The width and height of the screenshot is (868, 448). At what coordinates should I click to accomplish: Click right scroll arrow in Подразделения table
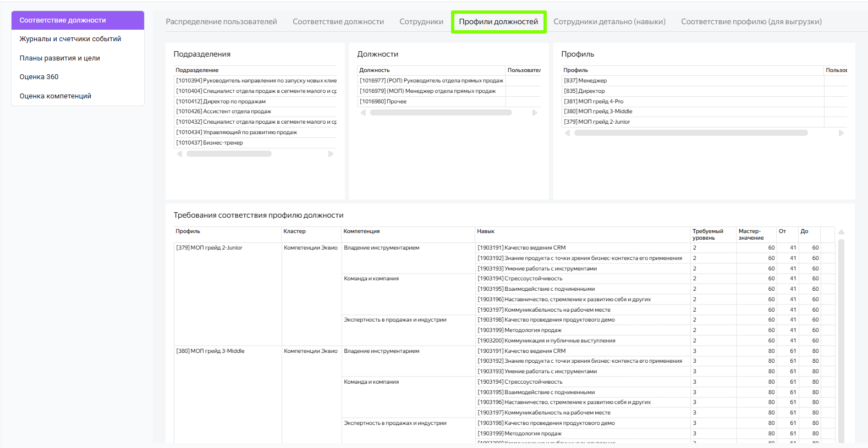click(x=331, y=154)
